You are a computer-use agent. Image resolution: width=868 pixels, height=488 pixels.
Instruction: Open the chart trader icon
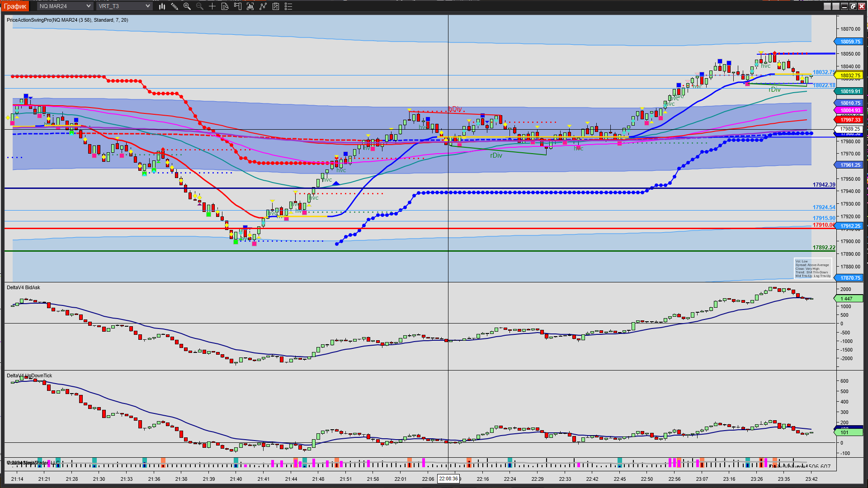point(238,6)
